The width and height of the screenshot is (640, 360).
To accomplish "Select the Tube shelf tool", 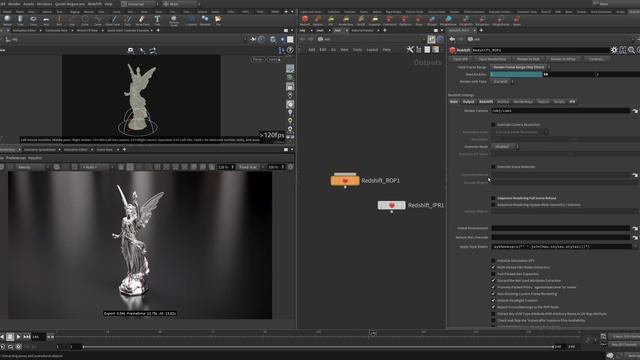I will (x=20, y=20).
